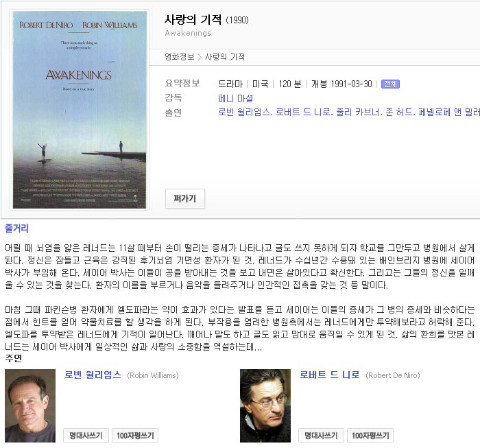Click 100자평쓰기 button under Robert De Niro

[370, 436]
